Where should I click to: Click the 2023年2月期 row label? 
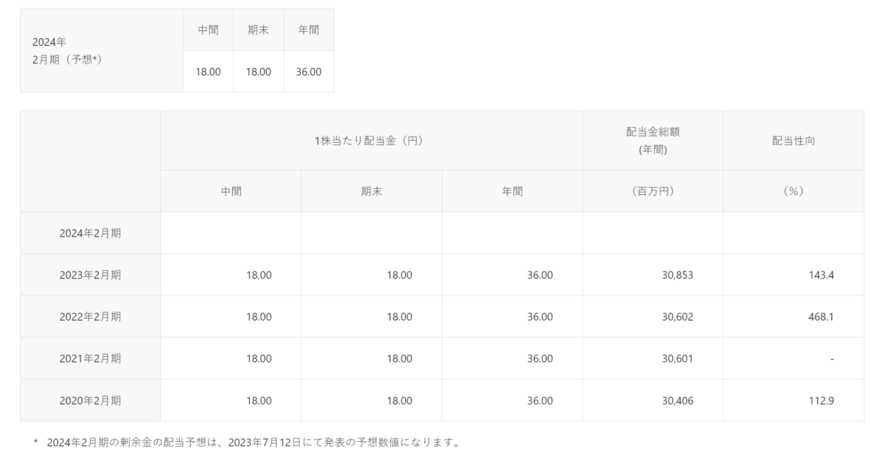pos(90,274)
